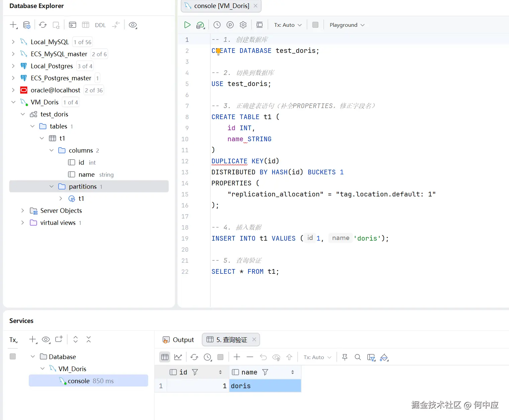Viewport: 509px width, 420px height.
Task: Click the revert changes arrow icon
Action: pyautogui.click(x=263, y=357)
